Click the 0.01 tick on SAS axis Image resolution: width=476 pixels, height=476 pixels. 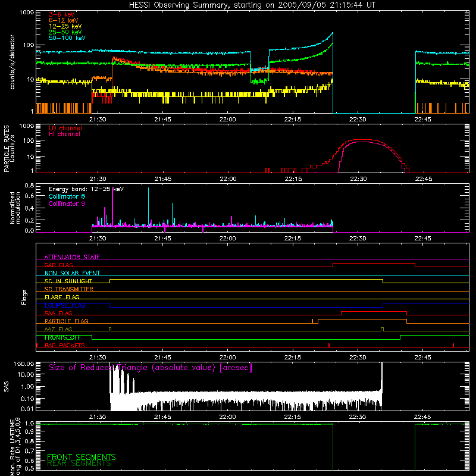[x=27, y=409]
